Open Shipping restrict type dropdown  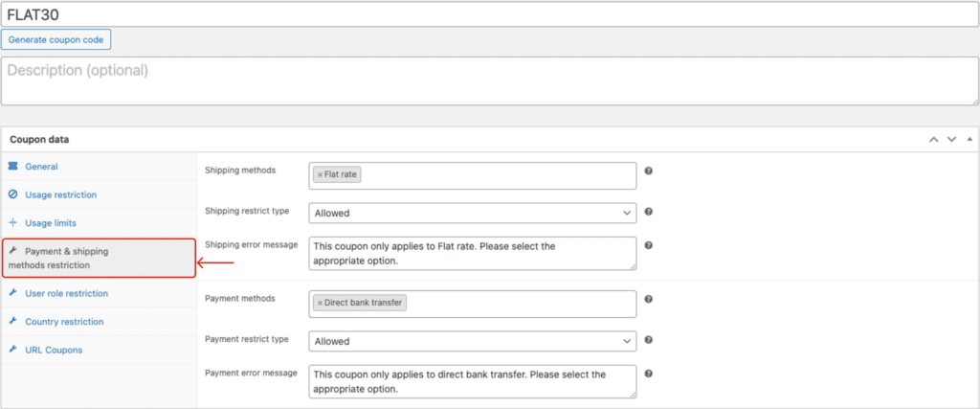[x=472, y=213]
